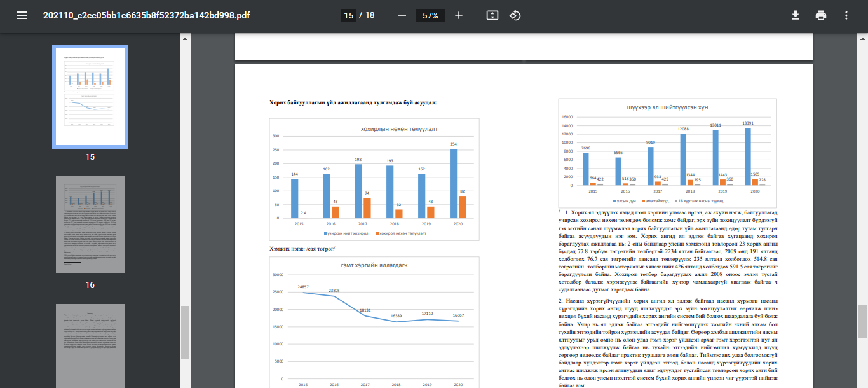This screenshot has width=868, height=388.
Task: Jump to the third thumbnail below page 16
Action: click(x=90, y=345)
